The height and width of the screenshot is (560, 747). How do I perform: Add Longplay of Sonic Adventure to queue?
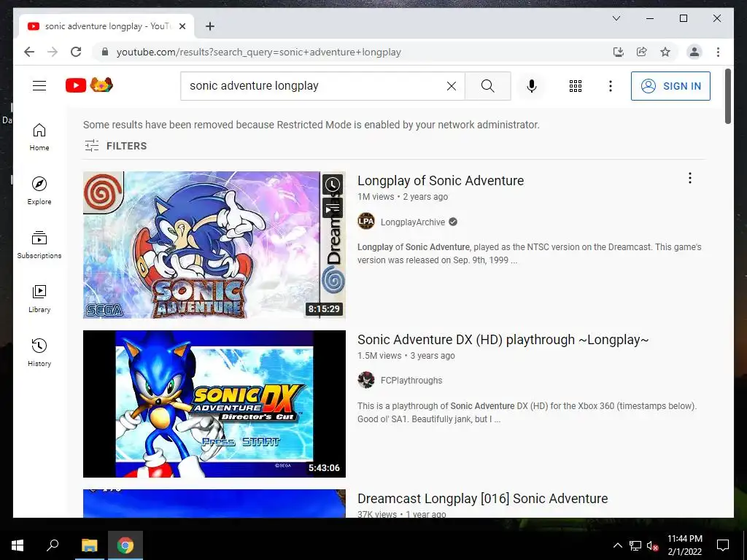click(x=333, y=208)
